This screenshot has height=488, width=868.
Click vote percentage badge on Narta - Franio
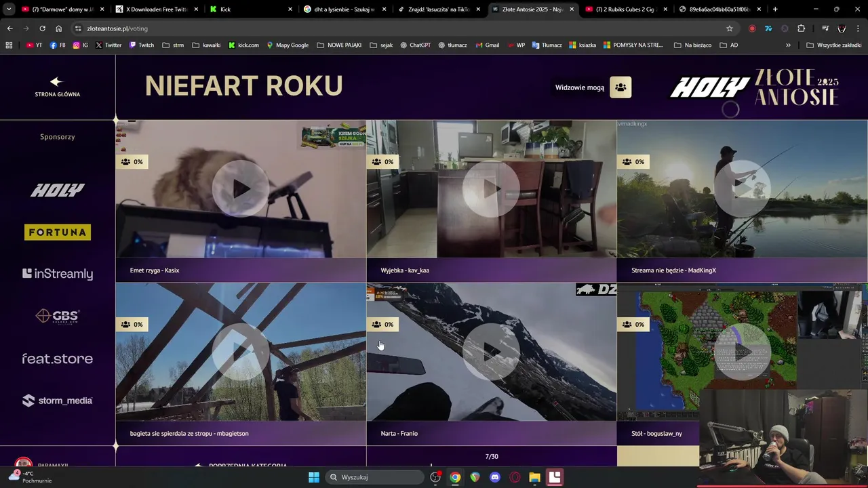pos(383,324)
